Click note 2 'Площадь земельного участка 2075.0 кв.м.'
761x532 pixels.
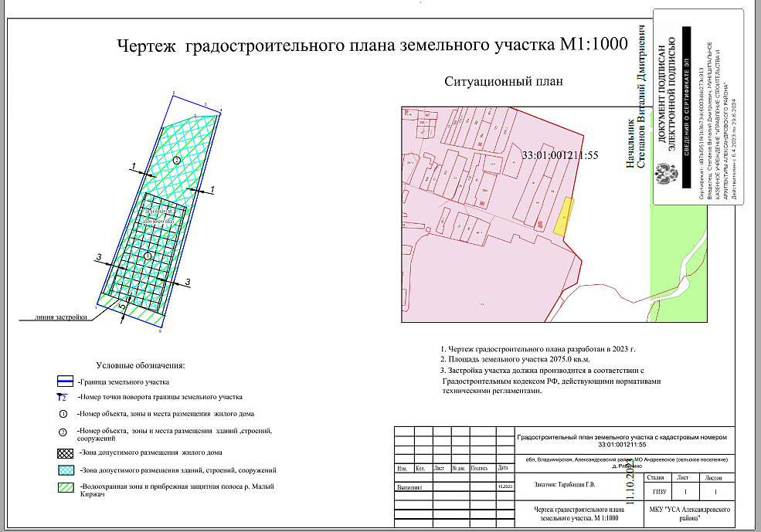coord(515,360)
